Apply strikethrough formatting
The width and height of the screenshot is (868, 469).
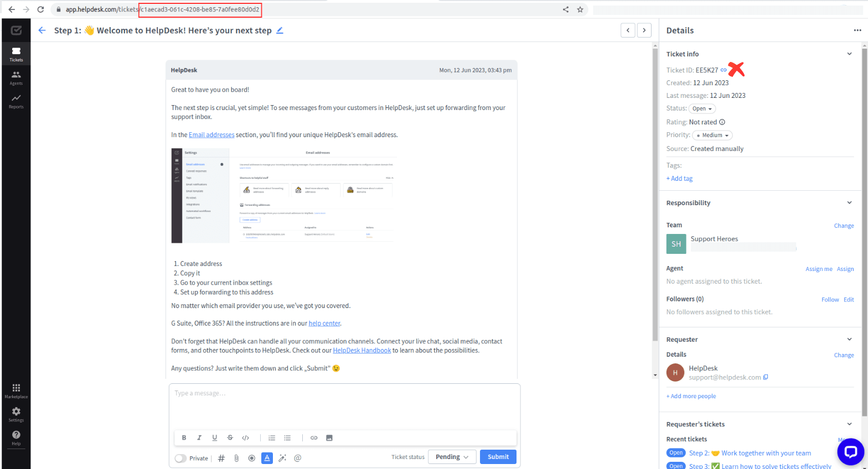coord(230,438)
